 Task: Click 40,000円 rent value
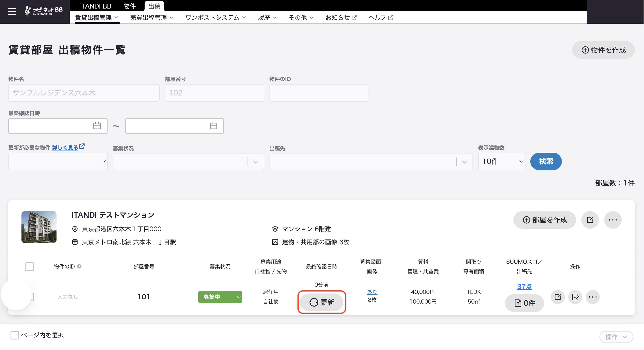point(423,292)
